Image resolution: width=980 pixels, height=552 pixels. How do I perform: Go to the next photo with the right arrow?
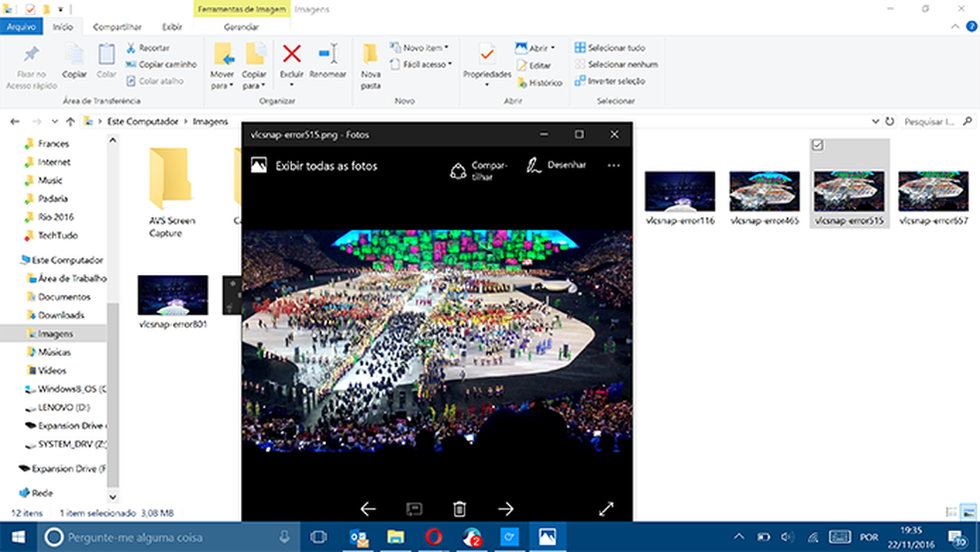[506, 509]
